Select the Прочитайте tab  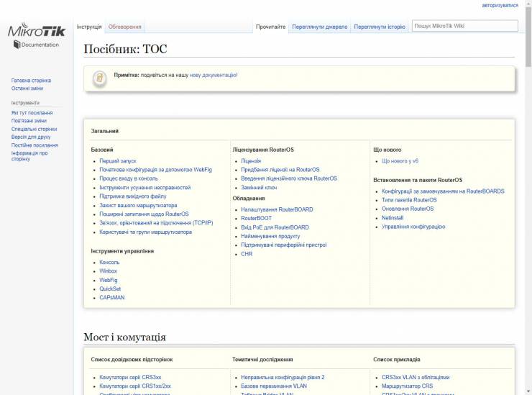click(x=270, y=27)
